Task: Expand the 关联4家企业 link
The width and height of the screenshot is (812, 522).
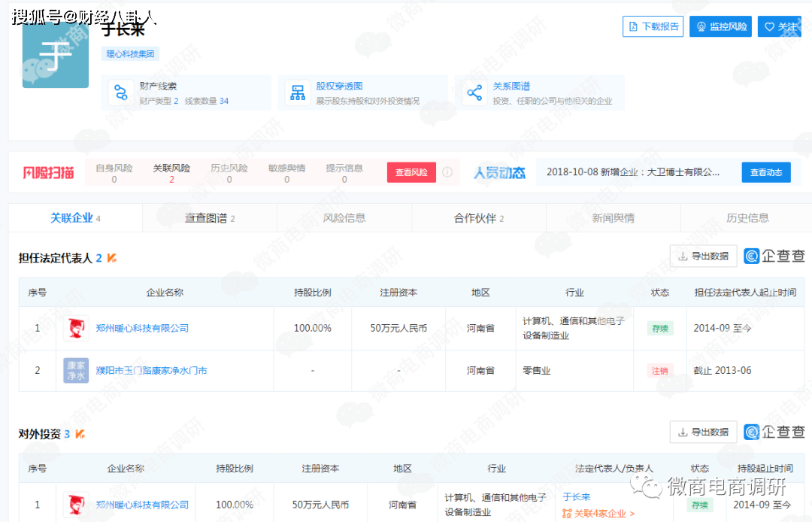Action: pyautogui.click(x=598, y=514)
